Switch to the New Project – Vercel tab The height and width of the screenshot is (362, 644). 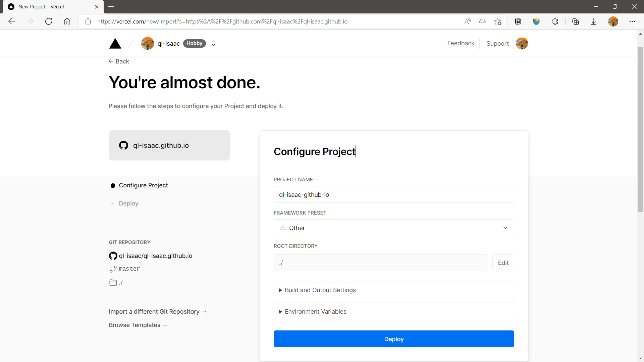(50, 7)
